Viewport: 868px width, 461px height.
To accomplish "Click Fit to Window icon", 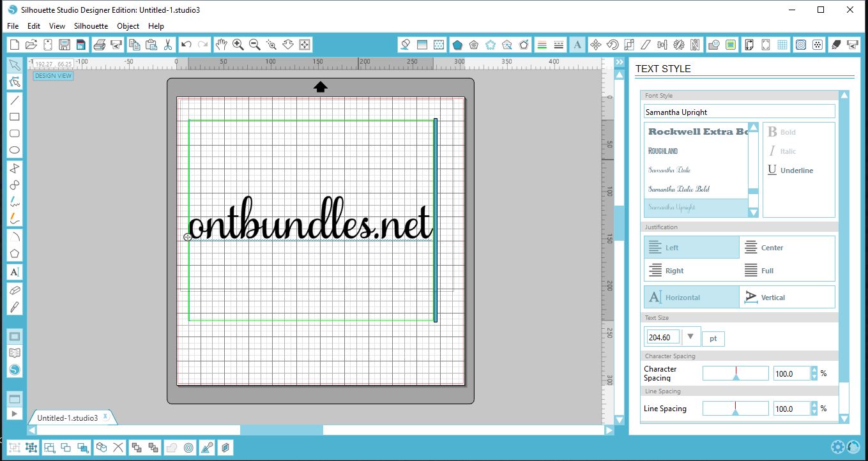I will [x=305, y=45].
